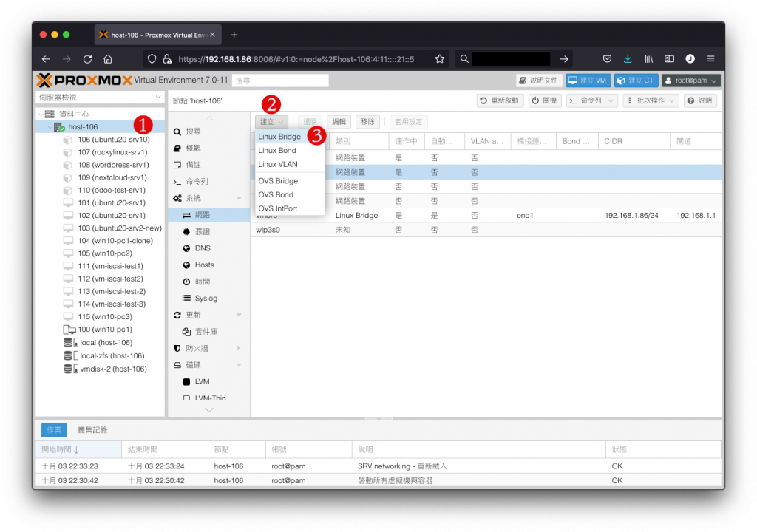Screen dimensions: 757x532
Task: Open the Firefox hamburger menu
Action: coord(710,59)
